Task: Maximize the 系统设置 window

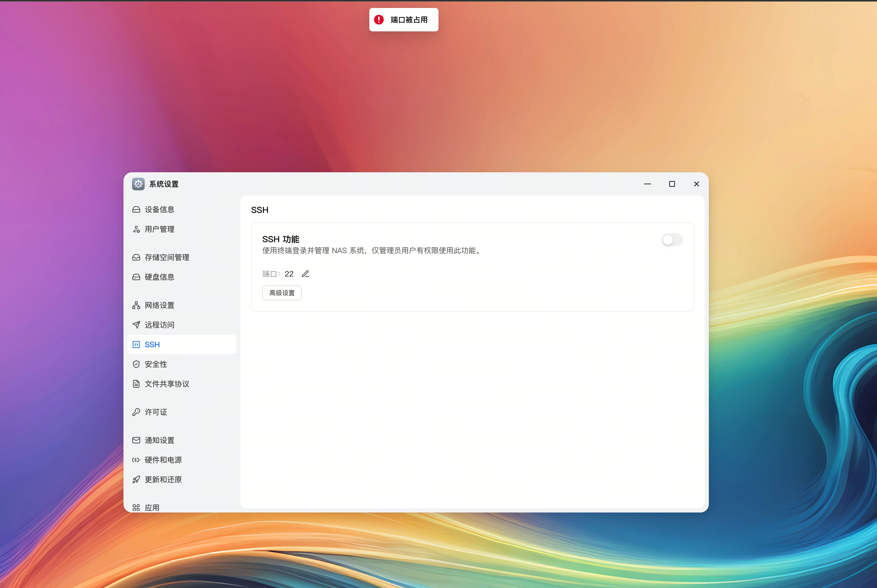Action: [672, 184]
